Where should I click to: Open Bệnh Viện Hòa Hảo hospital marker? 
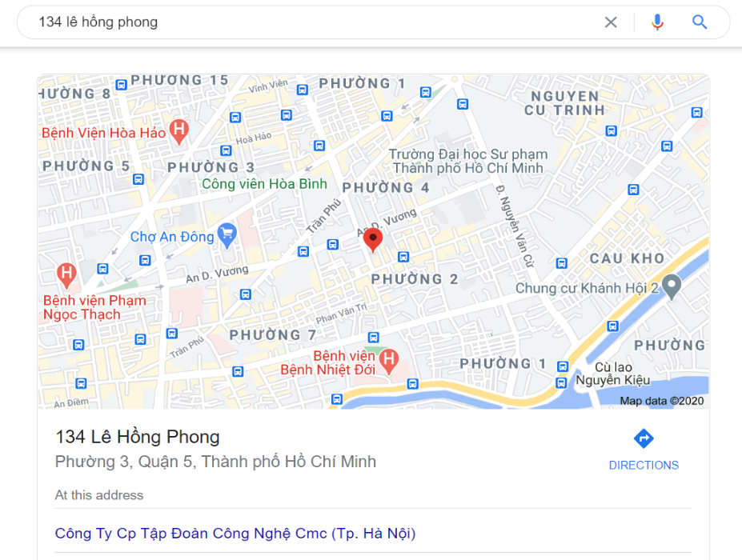[x=178, y=132]
